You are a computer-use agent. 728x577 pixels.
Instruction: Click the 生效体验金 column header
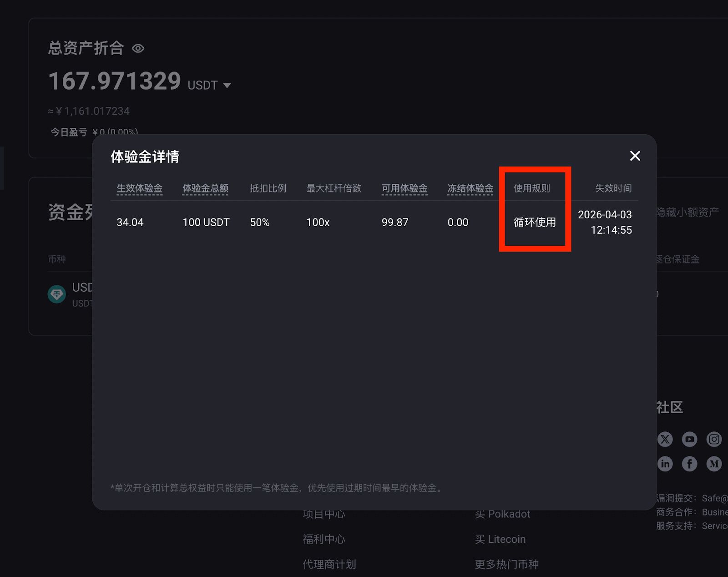point(139,188)
